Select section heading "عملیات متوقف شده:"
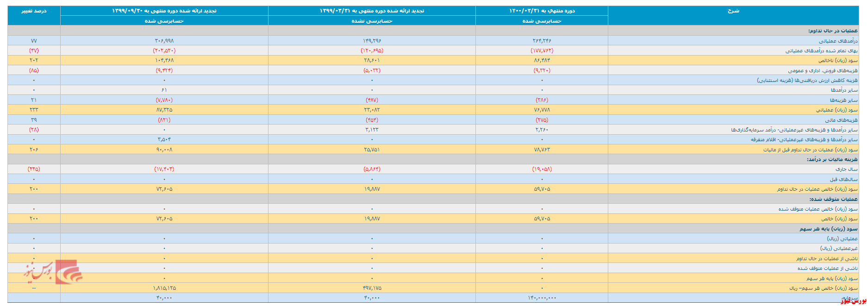This screenshot has height=306, width=868. coord(834,199)
